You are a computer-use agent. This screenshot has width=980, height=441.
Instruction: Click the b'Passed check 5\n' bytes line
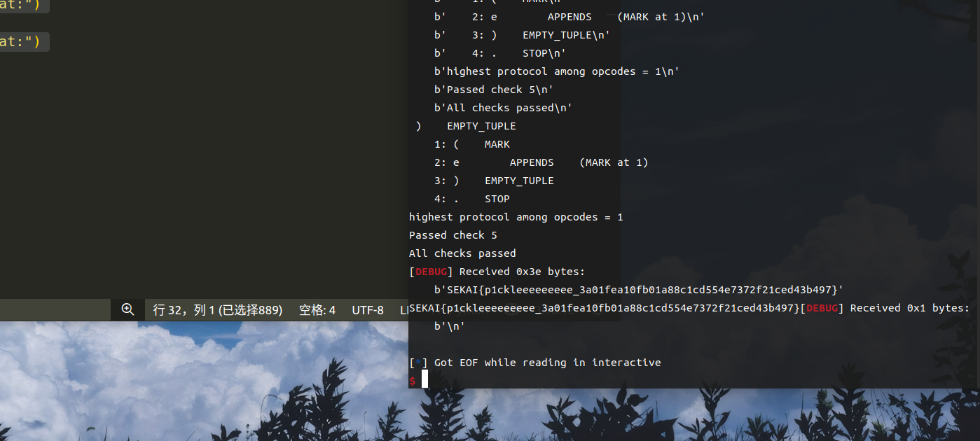pyautogui.click(x=493, y=90)
